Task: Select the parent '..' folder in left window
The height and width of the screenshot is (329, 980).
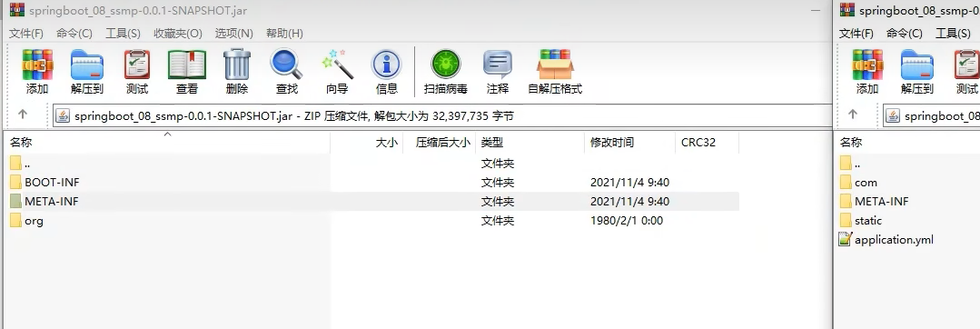Action: 21,164
